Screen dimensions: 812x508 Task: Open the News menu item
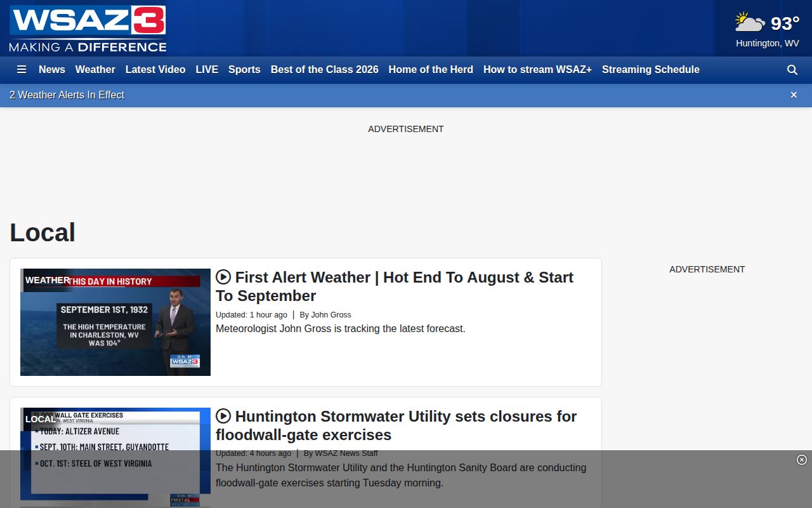(x=52, y=70)
